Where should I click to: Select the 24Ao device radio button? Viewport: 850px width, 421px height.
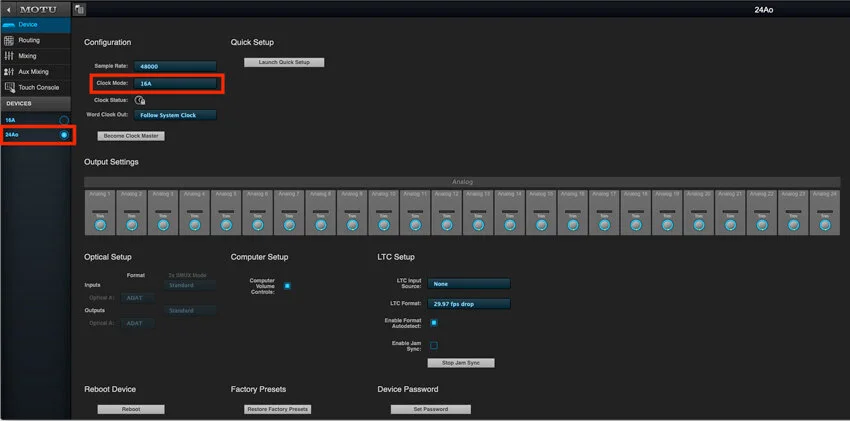pyautogui.click(x=64, y=135)
